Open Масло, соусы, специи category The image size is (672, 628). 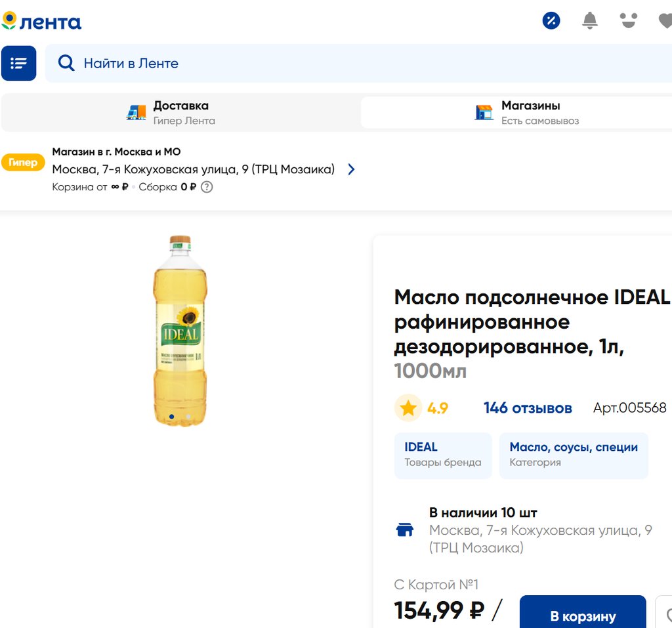tap(574, 455)
